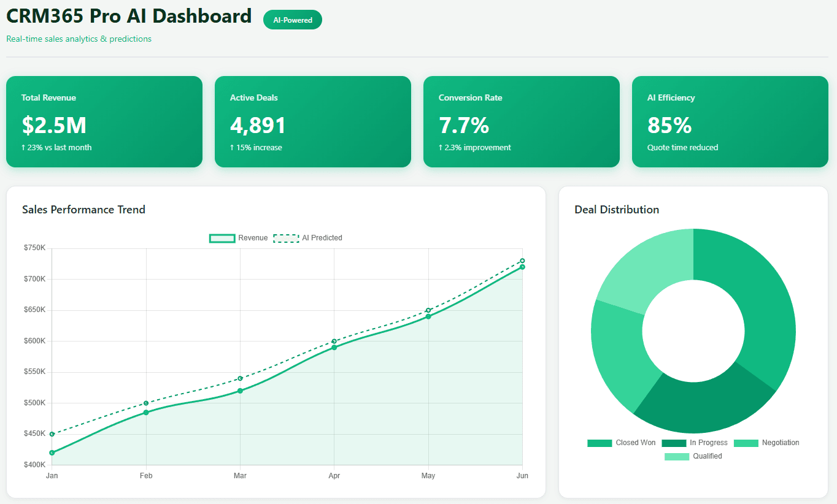Viewport: 837px width, 504px height.
Task: Select the Active Deals card
Action: 313,121
